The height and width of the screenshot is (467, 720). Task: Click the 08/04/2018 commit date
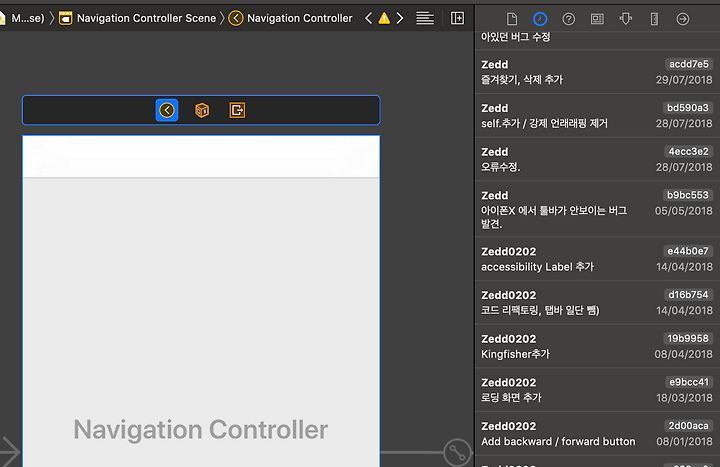click(x=683, y=354)
